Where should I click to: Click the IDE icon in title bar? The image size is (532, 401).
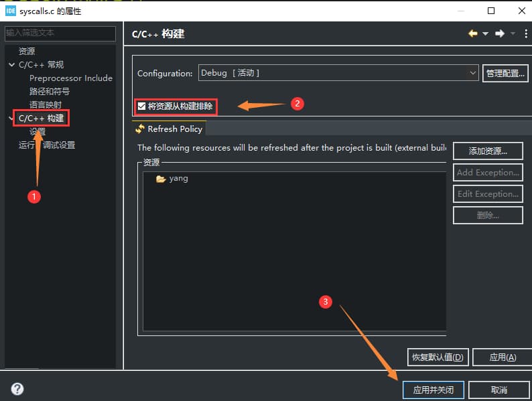10,11
